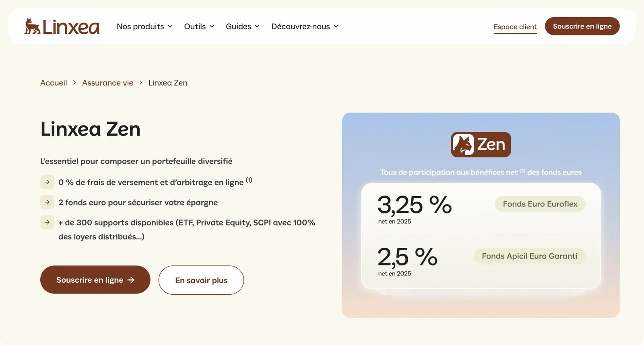This screenshot has width=644, height=345.
Task: Click Souscrire en ligne in header
Action: [x=582, y=26]
